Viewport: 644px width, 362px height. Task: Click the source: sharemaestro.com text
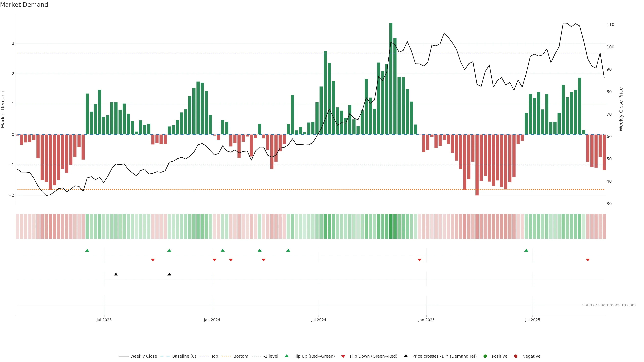pos(609,305)
